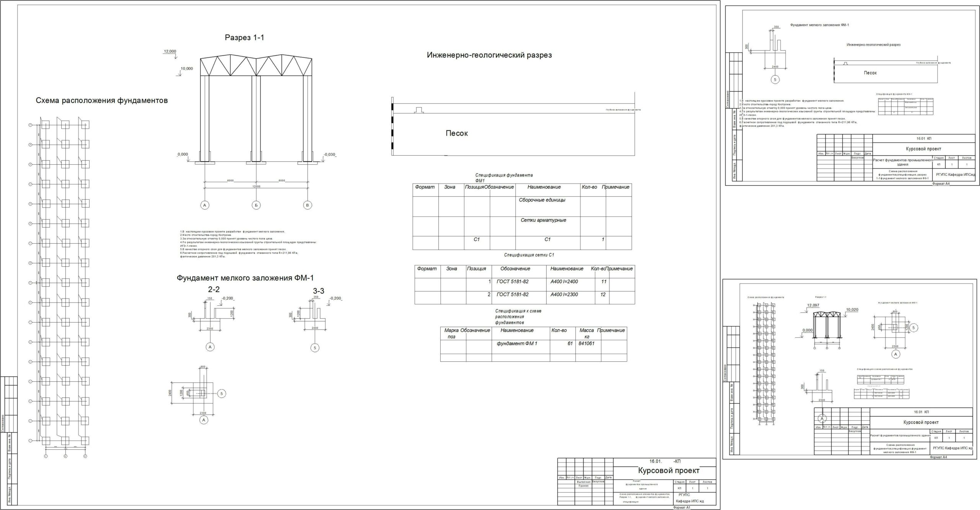Select 'Глубина заложения фундамента' label on A1 geological section
The width and height of the screenshot is (980, 510).
pos(623,110)
